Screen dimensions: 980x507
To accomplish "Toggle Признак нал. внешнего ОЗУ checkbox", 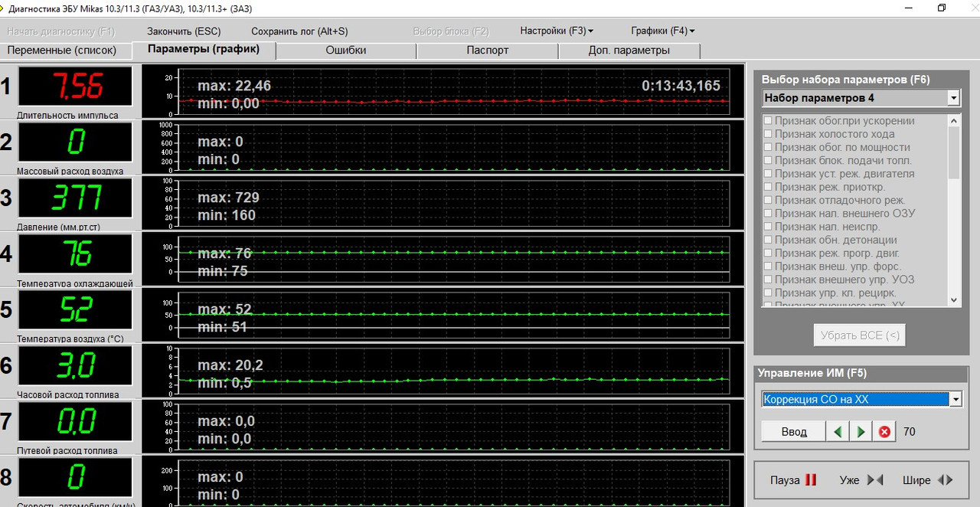I will (768, 214).
